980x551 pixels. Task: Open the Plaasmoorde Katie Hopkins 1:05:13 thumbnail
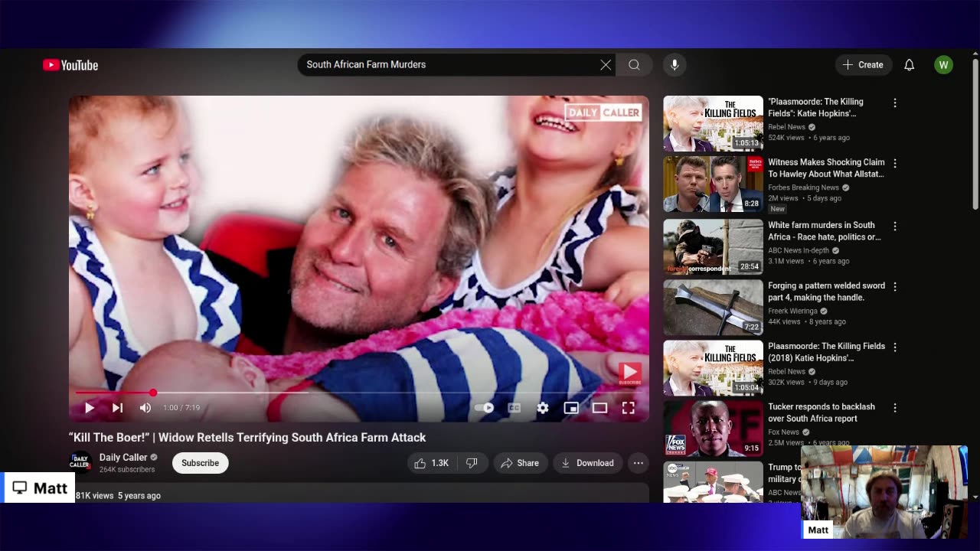[x=713, y=124]
